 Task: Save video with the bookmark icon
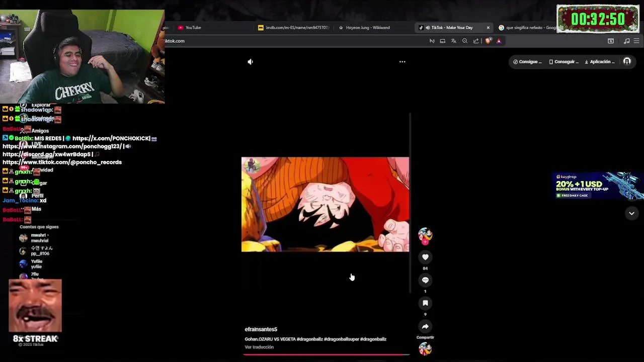coord(425,303)
